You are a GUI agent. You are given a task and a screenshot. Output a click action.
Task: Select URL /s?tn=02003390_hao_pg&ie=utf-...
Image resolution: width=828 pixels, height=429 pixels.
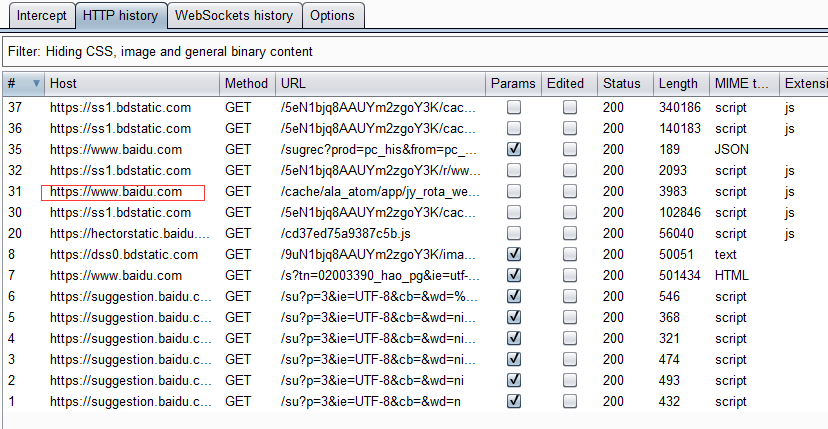point(380,275)
